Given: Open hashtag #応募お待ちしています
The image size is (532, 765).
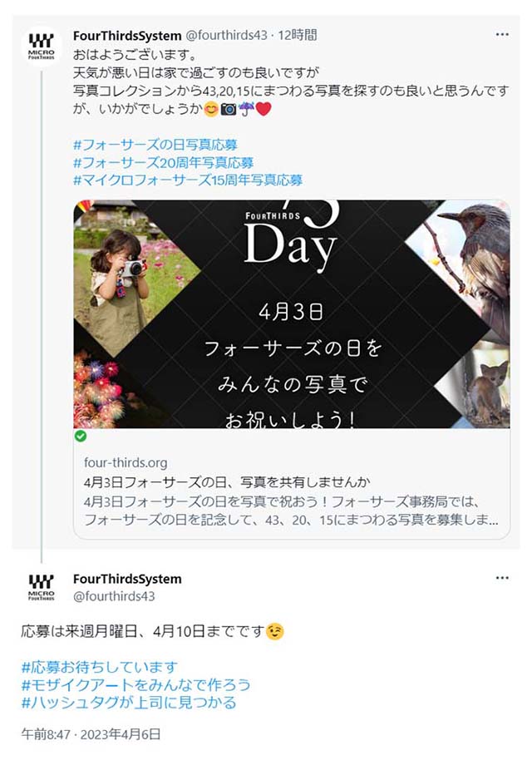Looking at the screenshot, I should click(100, 666).
